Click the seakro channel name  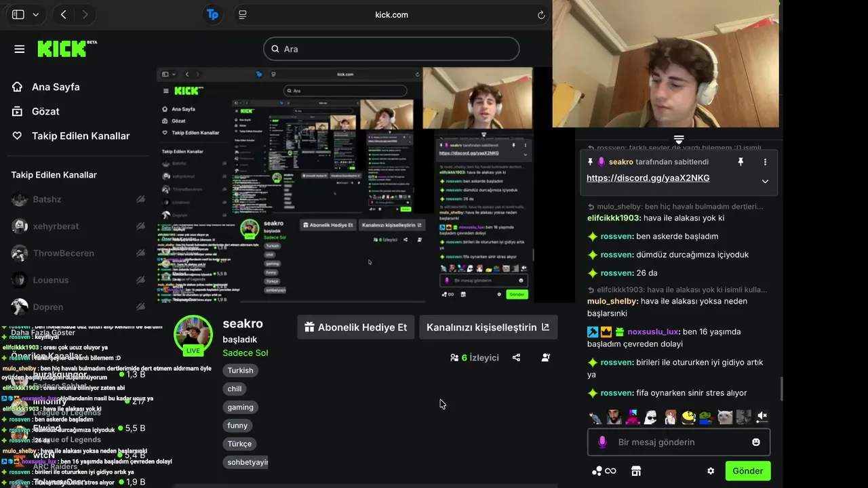tap(243, 323)
